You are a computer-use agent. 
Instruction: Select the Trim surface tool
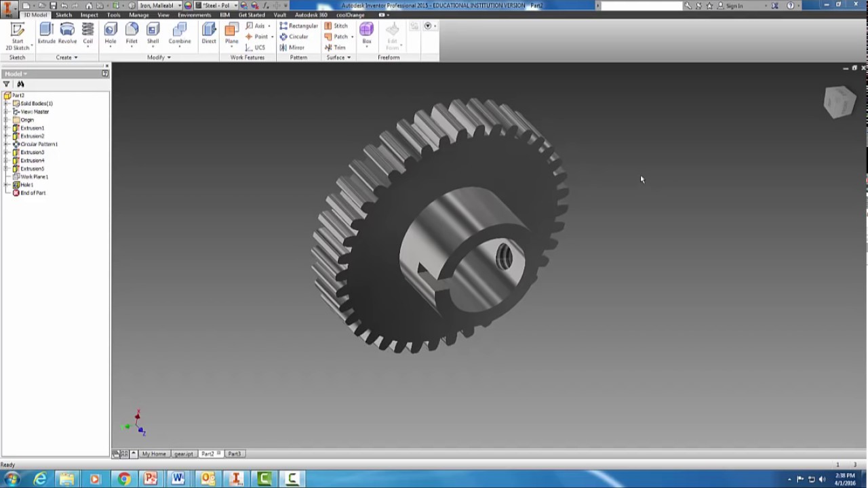point(335,47)
